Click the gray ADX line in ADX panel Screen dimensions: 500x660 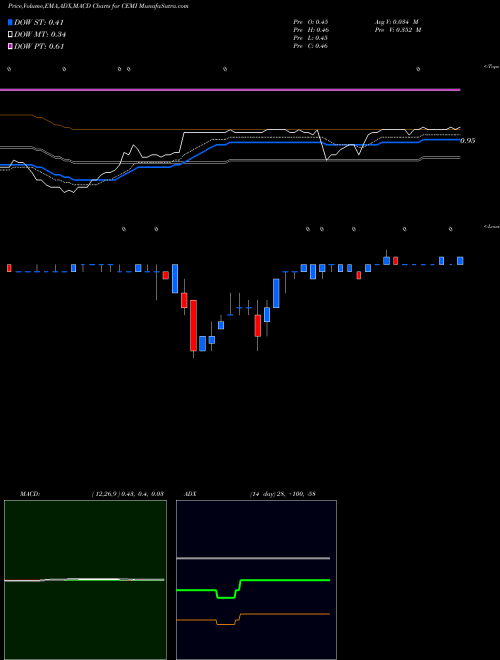click(253, 558)
